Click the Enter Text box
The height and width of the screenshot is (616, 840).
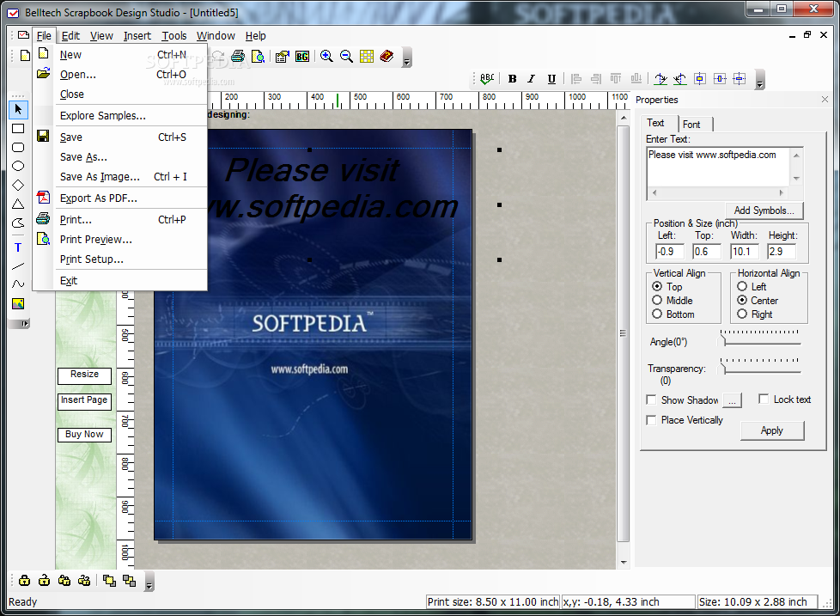pos(718,168)
